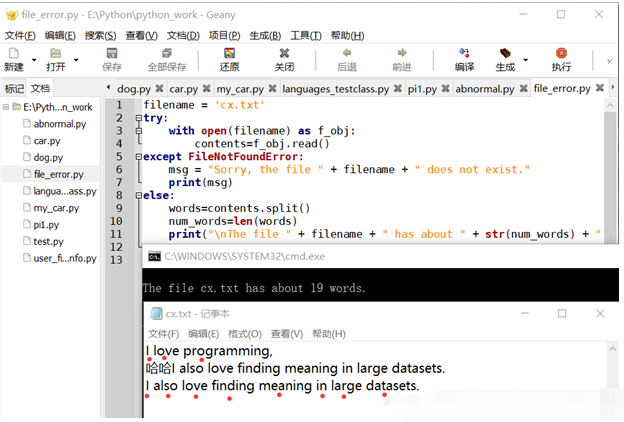Image resolution: width=624 pixels, height=422 pixels.
Task: Open the dropdown arrow next to 生成
Action: pos(526,60)
